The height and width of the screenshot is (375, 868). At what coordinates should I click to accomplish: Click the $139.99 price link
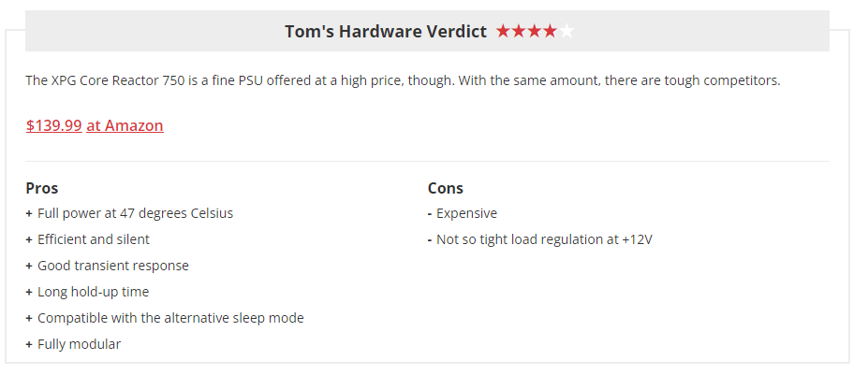53,125
